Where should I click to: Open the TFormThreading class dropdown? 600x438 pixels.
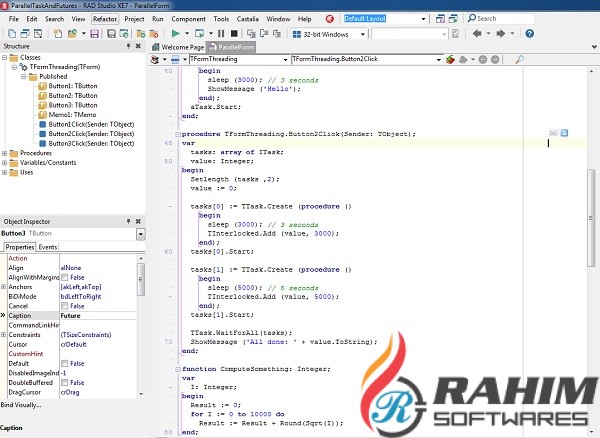pos(285,60)
